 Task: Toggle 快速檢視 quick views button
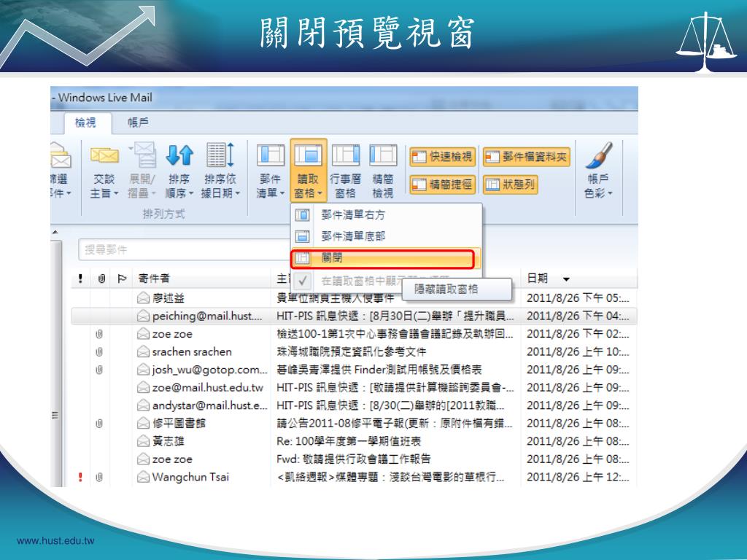[x=443, y=157]
